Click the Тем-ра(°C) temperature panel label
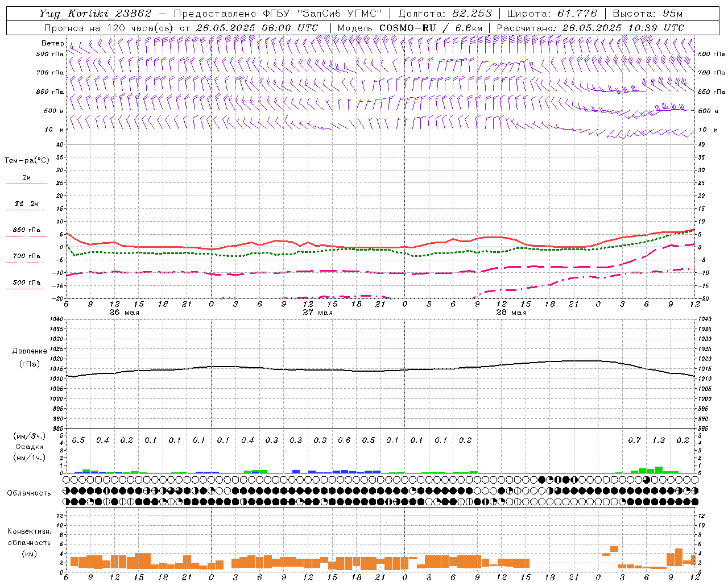This screenshot has height=582, width=728. pyautogui.click(x=27, y=161)
